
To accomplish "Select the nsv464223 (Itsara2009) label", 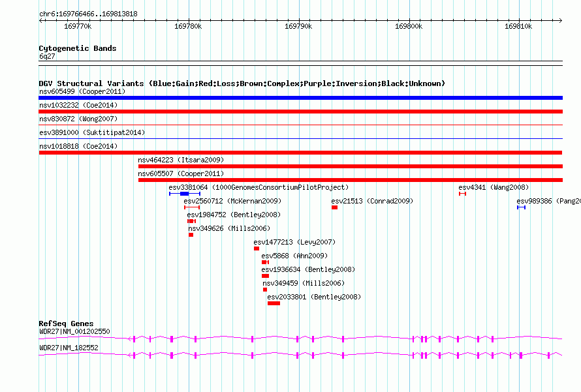I will 181,160.
